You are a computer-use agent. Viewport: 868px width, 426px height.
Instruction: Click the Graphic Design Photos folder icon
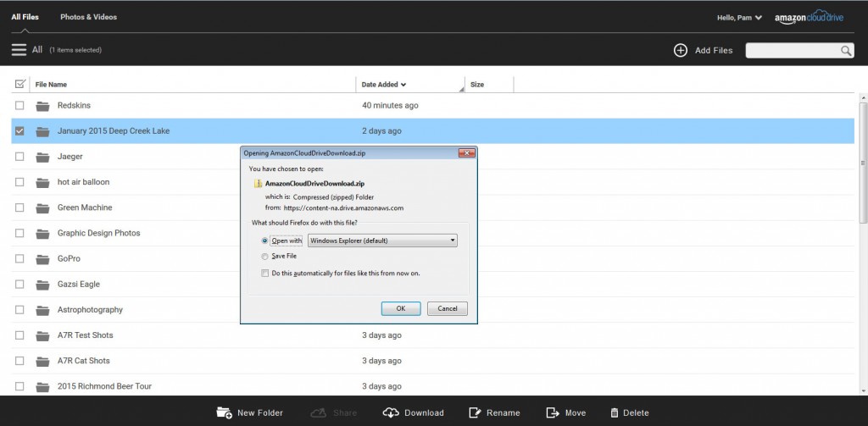(x=42, y=234)
